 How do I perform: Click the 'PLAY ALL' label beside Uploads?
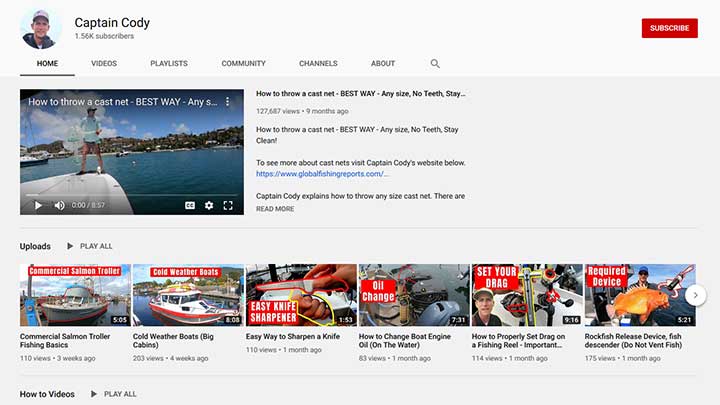(96, 246)
